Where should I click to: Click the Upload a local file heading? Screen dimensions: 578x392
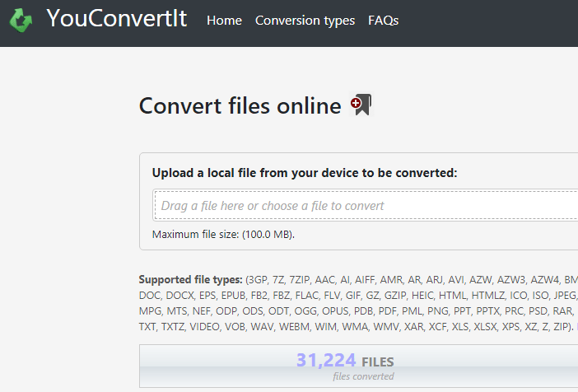pyautogui.click(x=305, y=173)
